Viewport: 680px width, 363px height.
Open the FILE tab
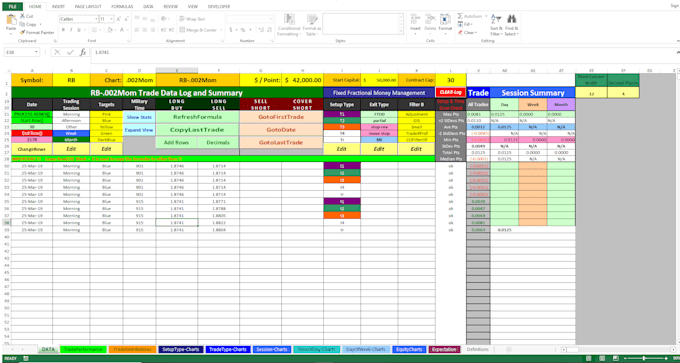click(12, 7)
